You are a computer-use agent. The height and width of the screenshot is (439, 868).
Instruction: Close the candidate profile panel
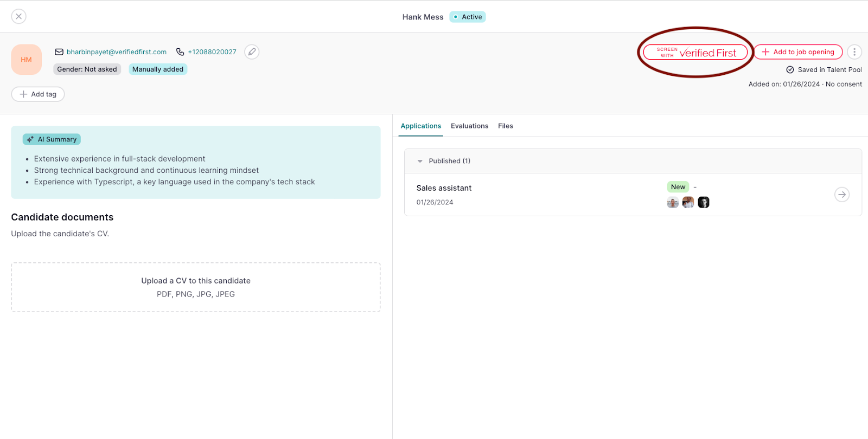pos(19,16)
